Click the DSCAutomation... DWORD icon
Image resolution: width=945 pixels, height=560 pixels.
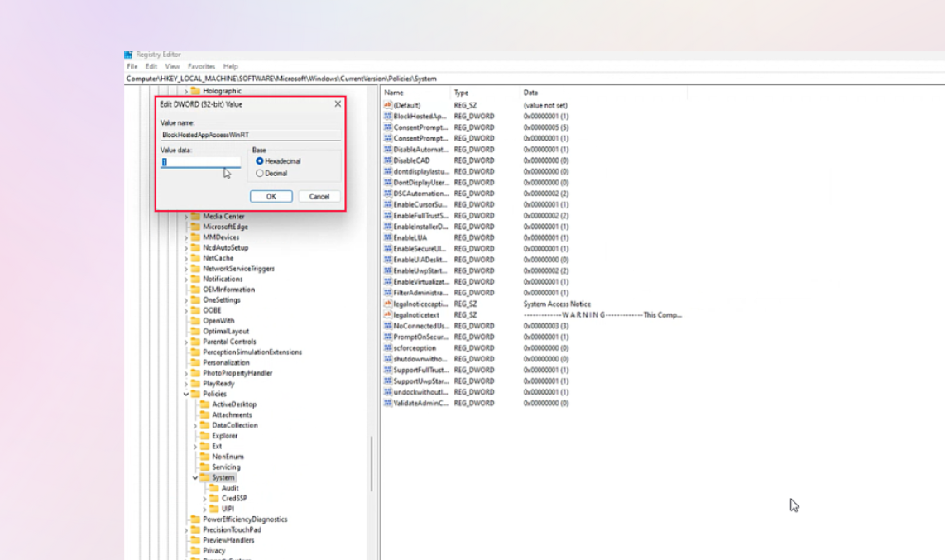coord(387,194)
